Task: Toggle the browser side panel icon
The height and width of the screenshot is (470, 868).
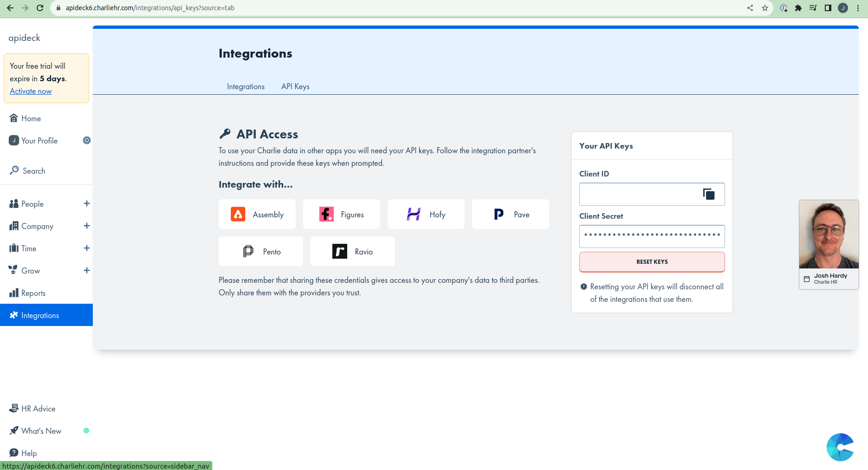Action: pos(828,8)
